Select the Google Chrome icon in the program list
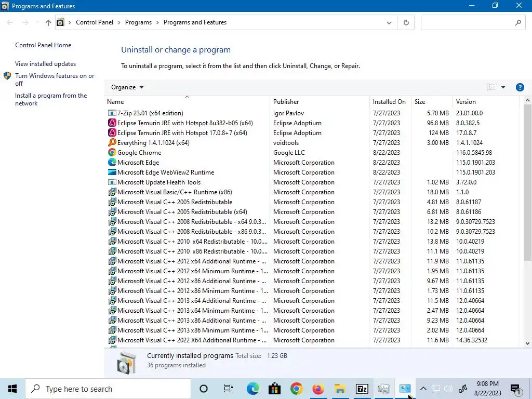532x399 pixels. [112, 152]
